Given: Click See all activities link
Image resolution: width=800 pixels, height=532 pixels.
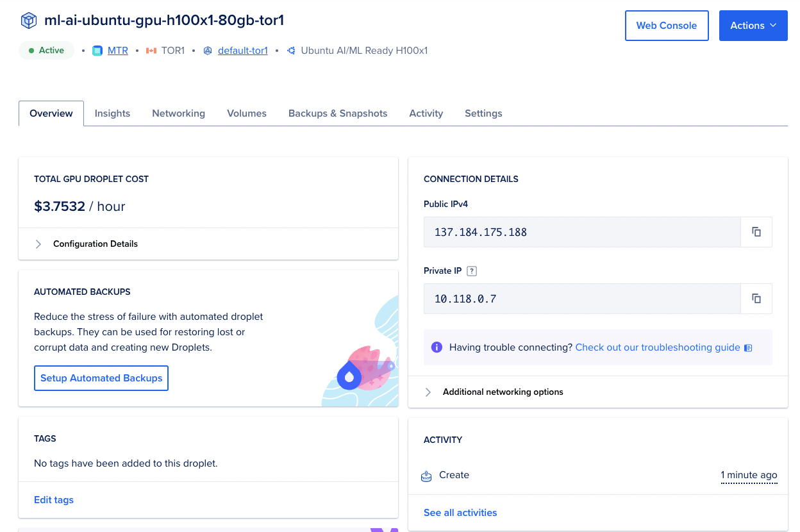Looking at the screenshot, I should click(460, 513).
